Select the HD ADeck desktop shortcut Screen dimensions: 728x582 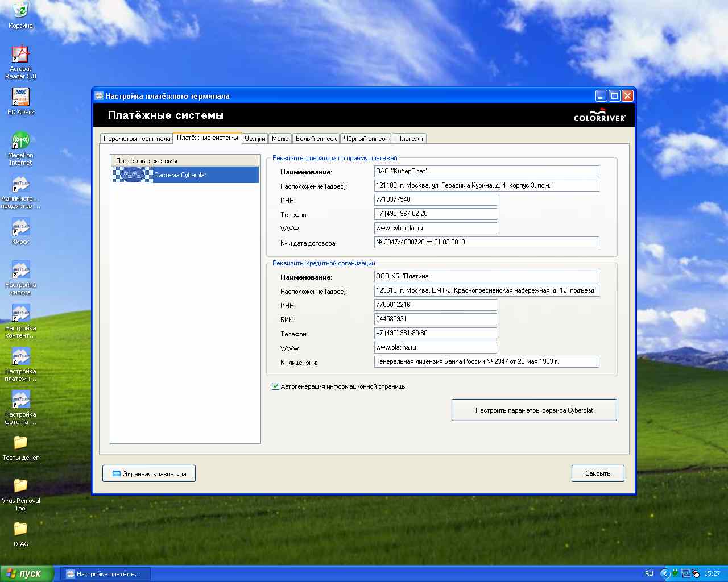20,97
